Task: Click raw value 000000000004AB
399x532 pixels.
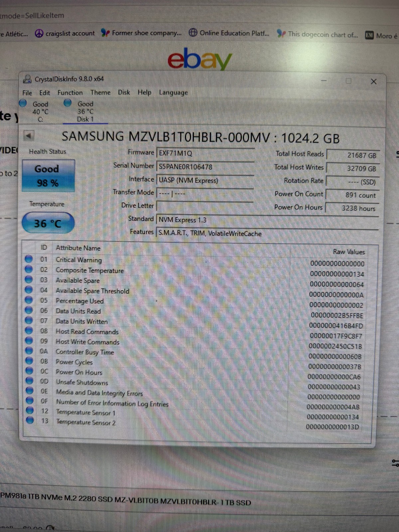Action: 333,407
